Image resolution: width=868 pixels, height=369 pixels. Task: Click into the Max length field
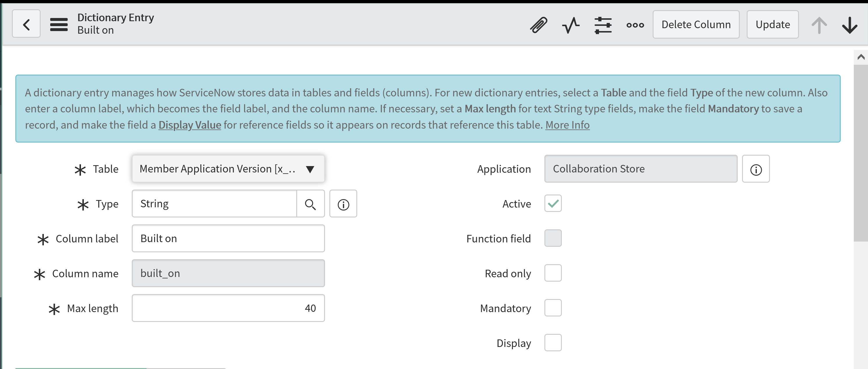pos(228,308)
